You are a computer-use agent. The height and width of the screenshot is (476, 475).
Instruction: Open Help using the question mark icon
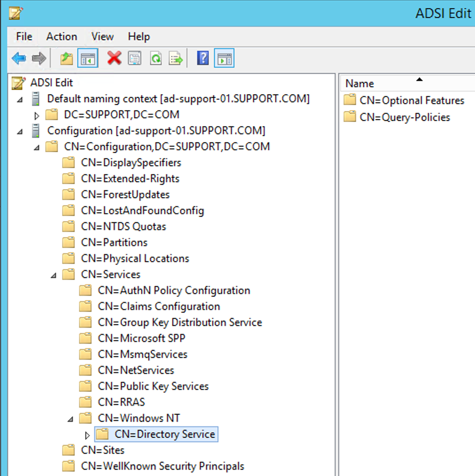[x=202, y=58]
